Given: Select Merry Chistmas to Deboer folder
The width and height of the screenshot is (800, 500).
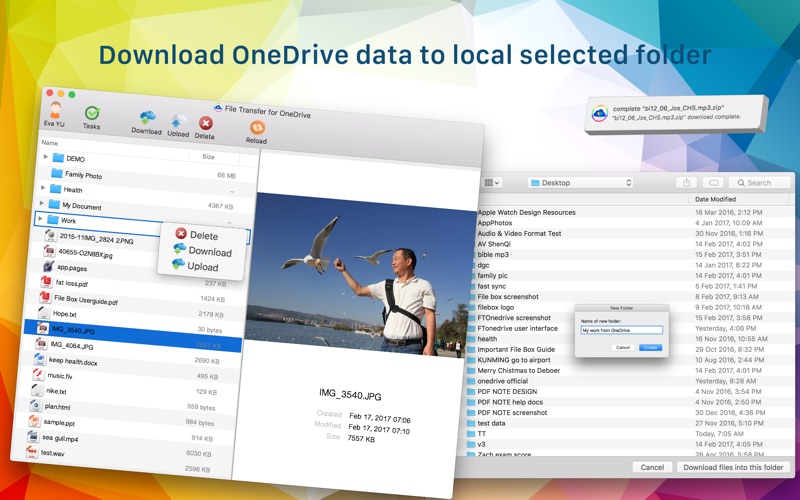Looking at the screenshot, I should (x=518, y=370).
